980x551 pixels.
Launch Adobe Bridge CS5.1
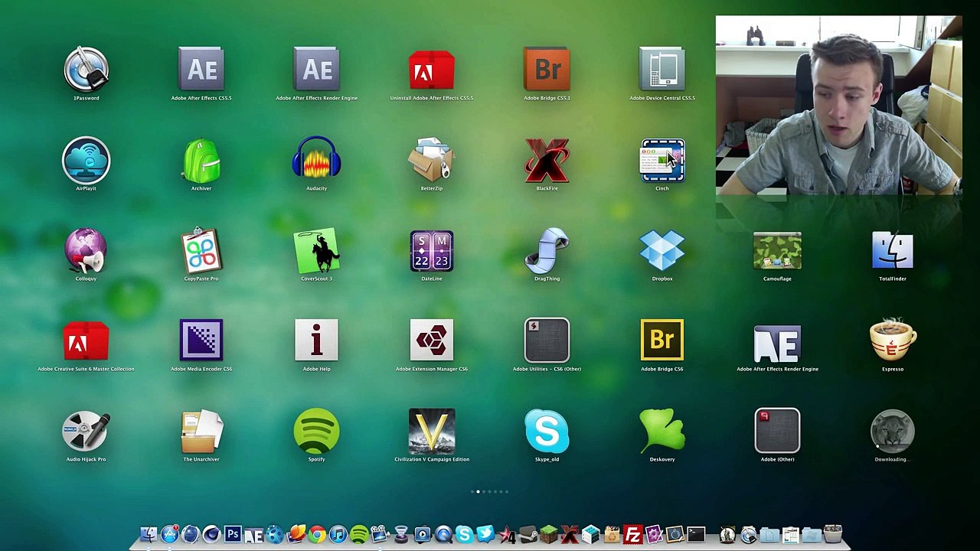pos(547,70)
